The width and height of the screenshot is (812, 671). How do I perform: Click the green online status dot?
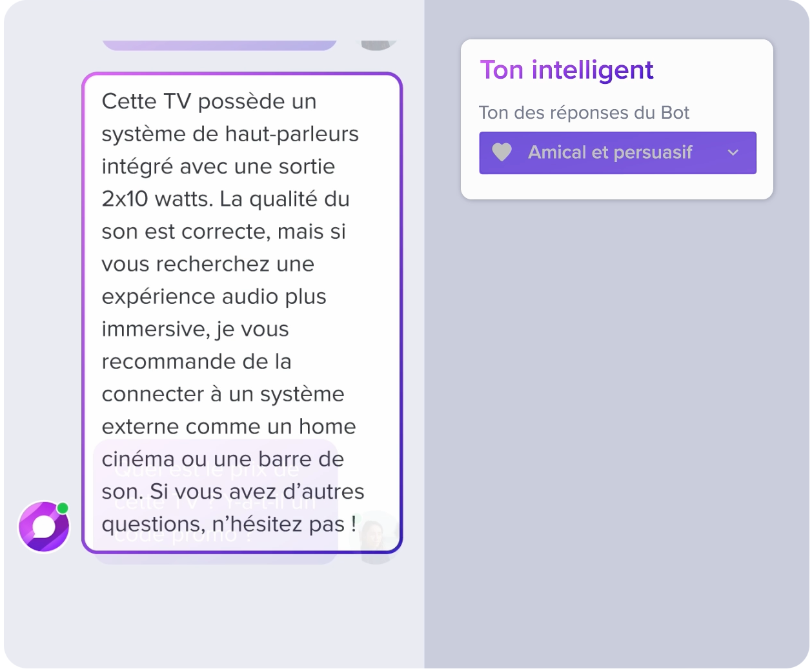[63, 508]
